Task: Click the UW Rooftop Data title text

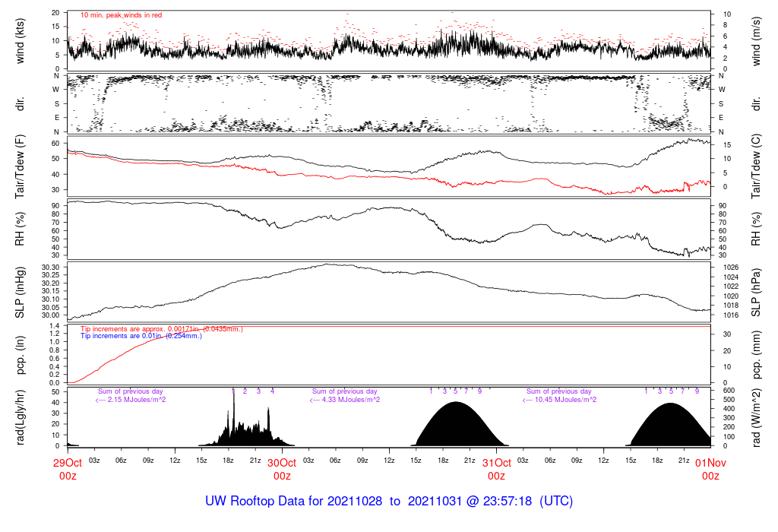Action: tap(389, 502)
